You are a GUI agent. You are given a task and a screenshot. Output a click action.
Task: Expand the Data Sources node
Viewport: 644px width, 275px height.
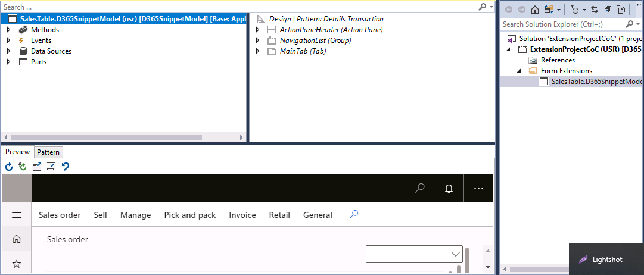click(x=8, y=51)
